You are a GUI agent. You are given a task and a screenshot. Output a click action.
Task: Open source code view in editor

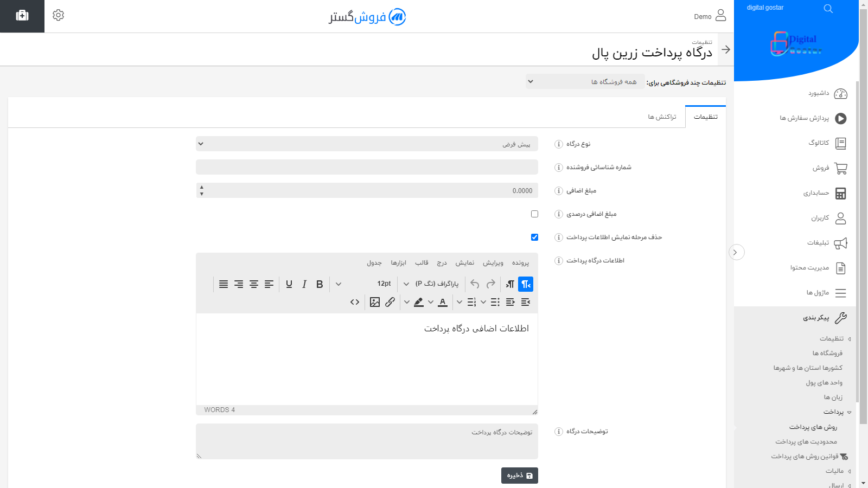point(355,302)
